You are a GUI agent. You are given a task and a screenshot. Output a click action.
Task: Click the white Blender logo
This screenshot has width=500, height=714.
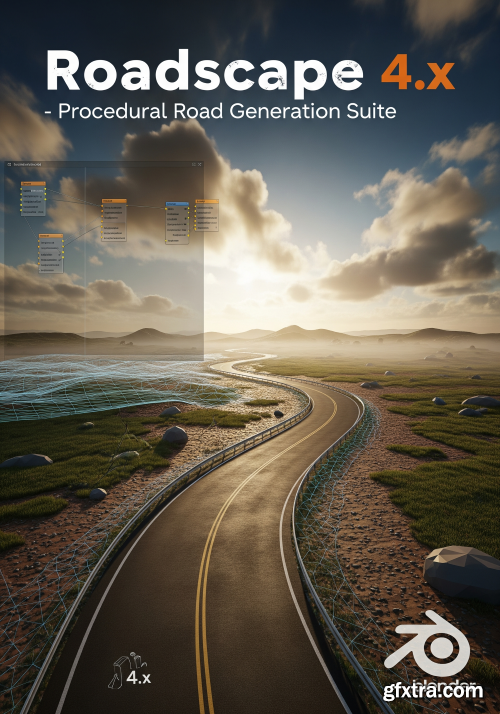click(427, 642)
